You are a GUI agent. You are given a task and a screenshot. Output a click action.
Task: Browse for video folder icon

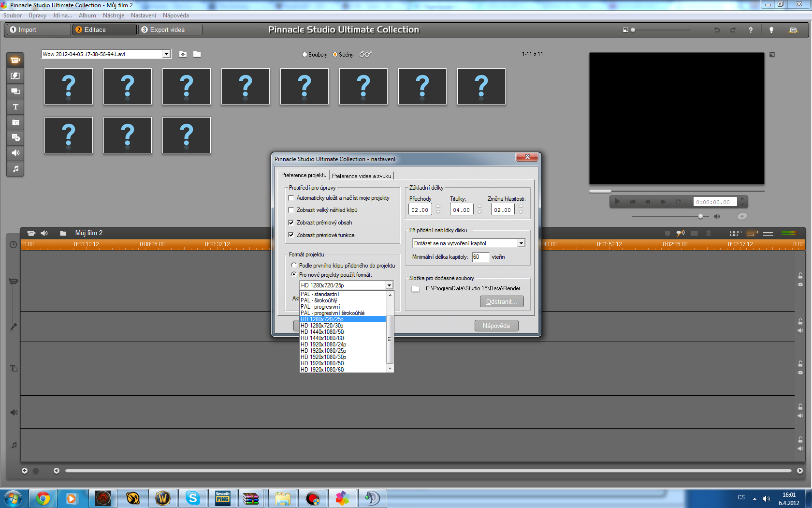(197, 54)
